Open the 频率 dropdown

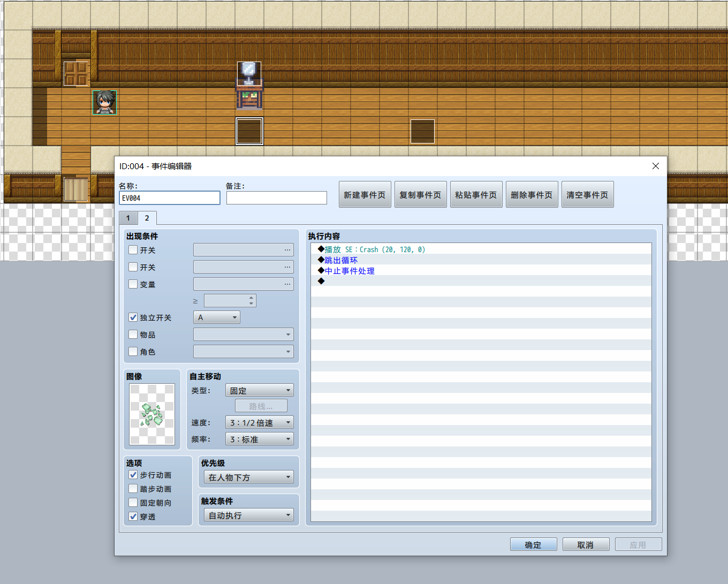point(260,439)
